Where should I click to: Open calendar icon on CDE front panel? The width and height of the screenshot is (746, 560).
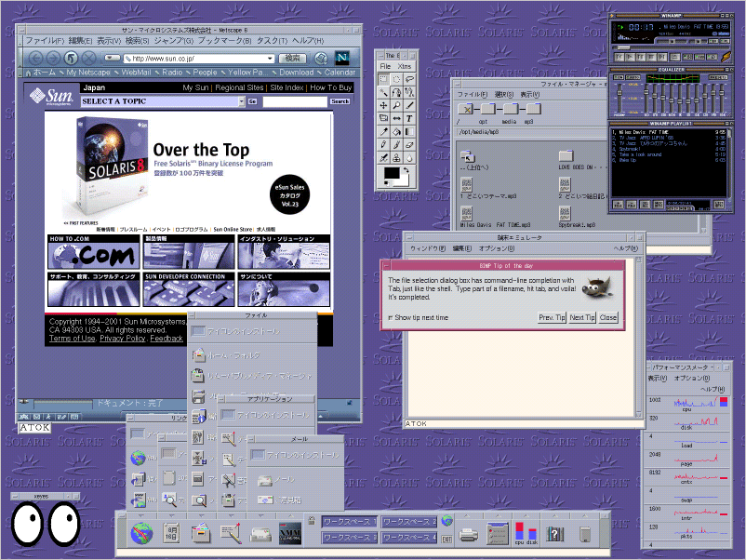click(x=172, y=533)
